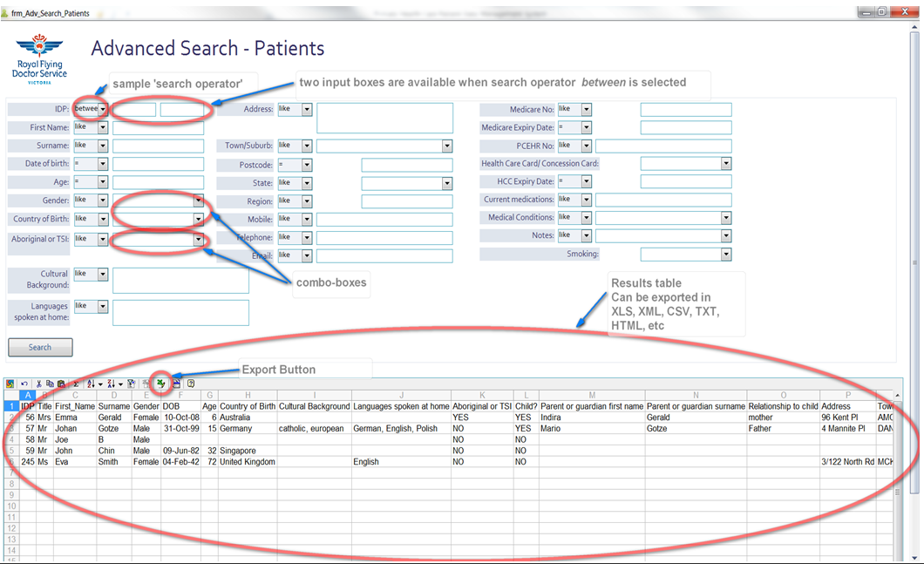
Task: Select the Cut (scissors) toolbar icon
Action: [x=40, y=383]
